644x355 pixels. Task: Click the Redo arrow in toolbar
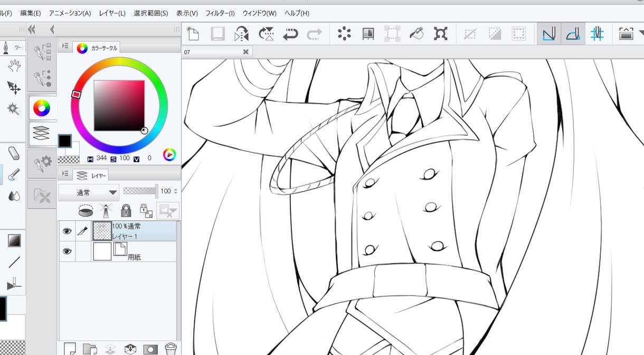click(x=314, y=34)
